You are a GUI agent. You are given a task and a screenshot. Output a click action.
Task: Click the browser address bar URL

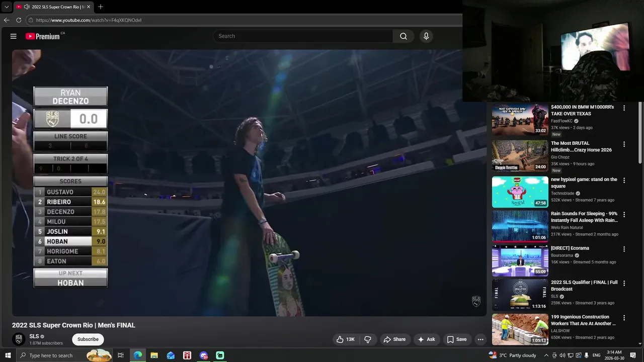(89, 20)
